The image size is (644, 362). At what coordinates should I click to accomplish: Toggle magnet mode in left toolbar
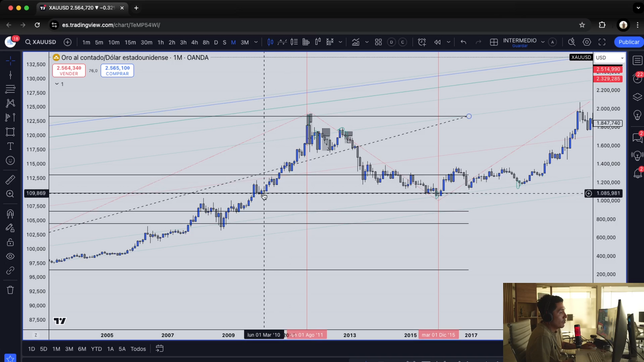[x=10, y=214]
